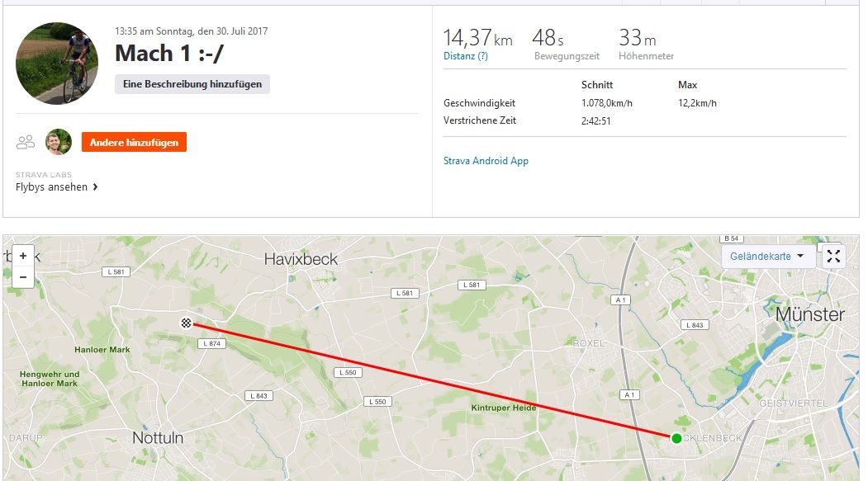The width and height of the screenshot is (868, 481).
Task: Click the group of athletes icon
Action: point(26,142)
